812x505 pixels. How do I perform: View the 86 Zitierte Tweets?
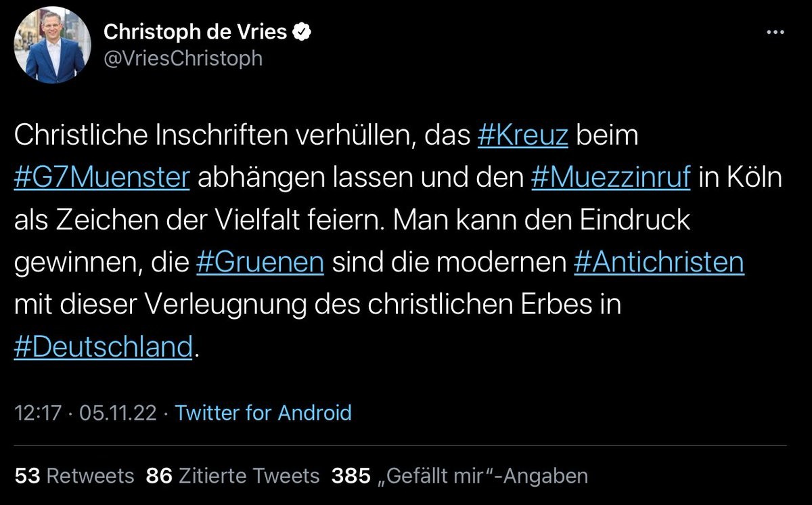(x=232, y=476)
